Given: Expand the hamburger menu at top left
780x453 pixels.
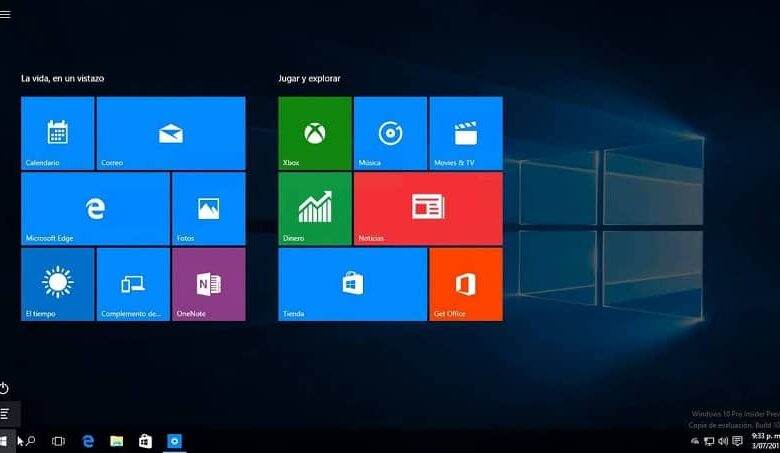Looking at the screenshot, I should coord(5,14).
